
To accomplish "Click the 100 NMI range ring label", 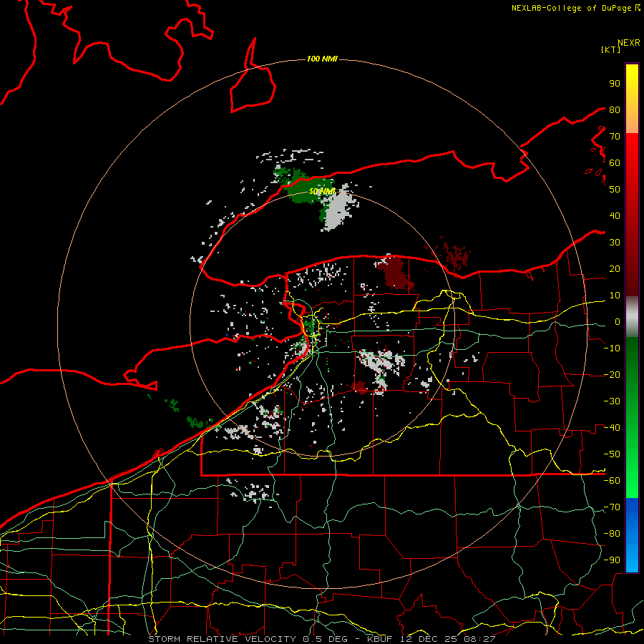I will click(x=322, y=59).
